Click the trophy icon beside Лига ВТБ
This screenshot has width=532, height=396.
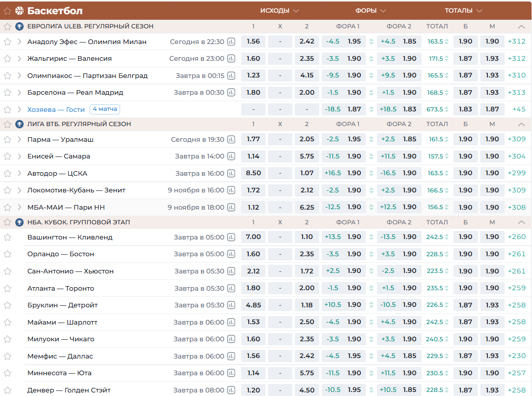[19, 124]
